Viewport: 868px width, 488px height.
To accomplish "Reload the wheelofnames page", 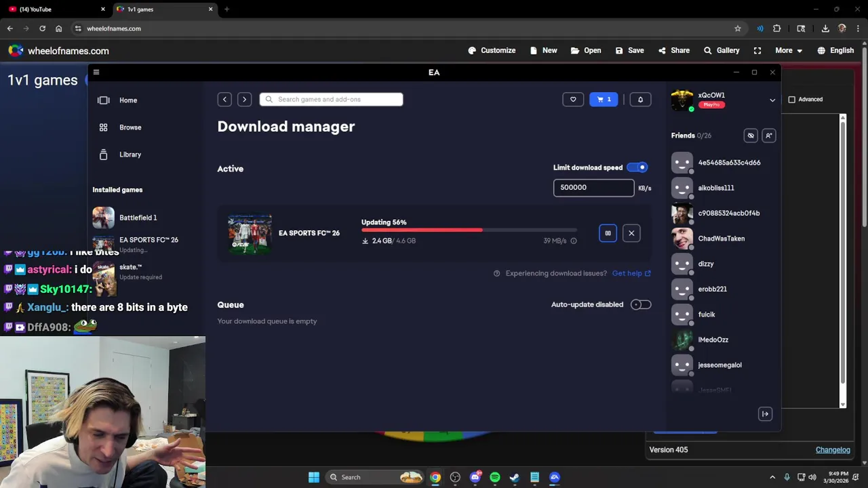I will [x=42, y=28].
